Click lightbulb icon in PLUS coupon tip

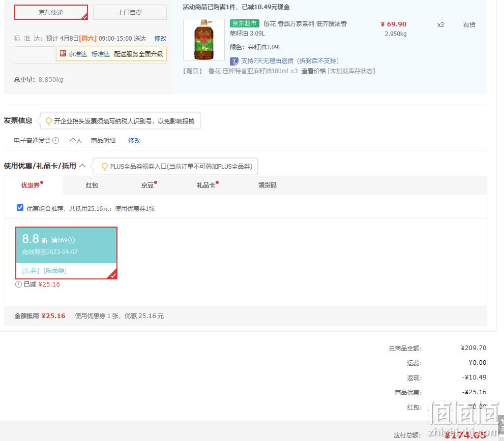point(104,166)
